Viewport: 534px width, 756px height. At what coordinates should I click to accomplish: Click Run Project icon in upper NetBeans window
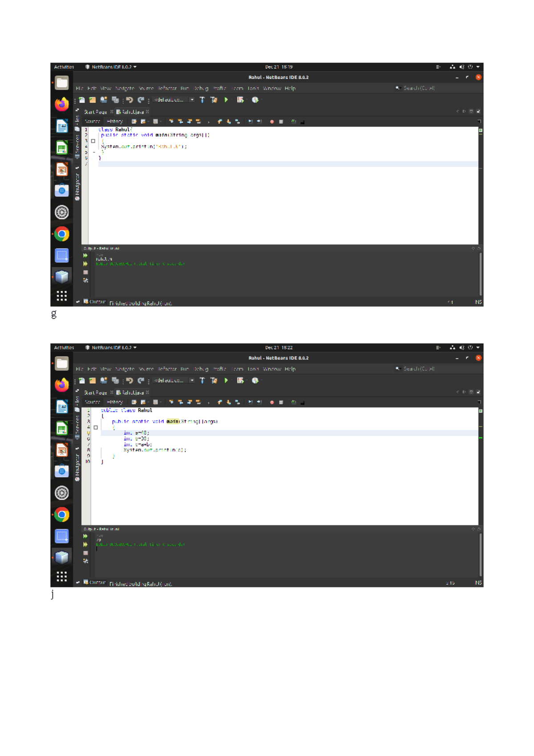tap(226, 100)
